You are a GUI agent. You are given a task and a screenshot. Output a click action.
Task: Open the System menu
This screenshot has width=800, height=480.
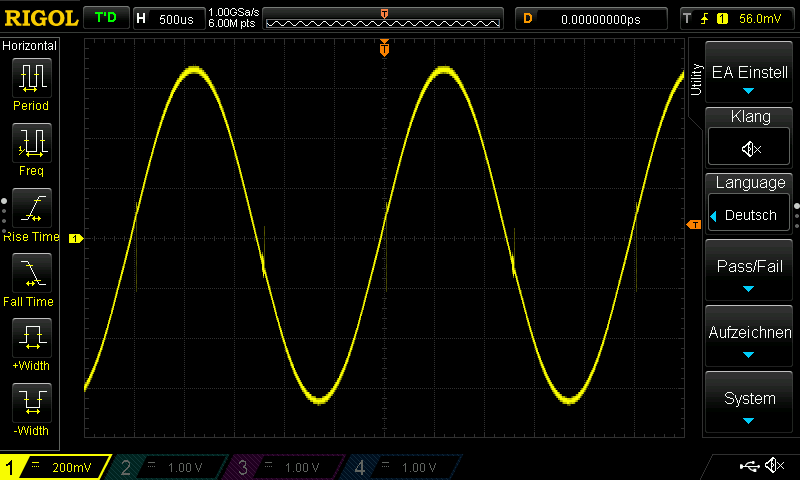pos(749,404)
